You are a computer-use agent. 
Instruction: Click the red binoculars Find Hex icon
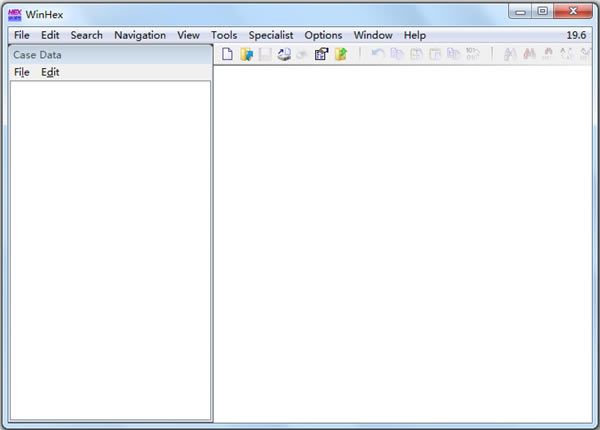529,54
